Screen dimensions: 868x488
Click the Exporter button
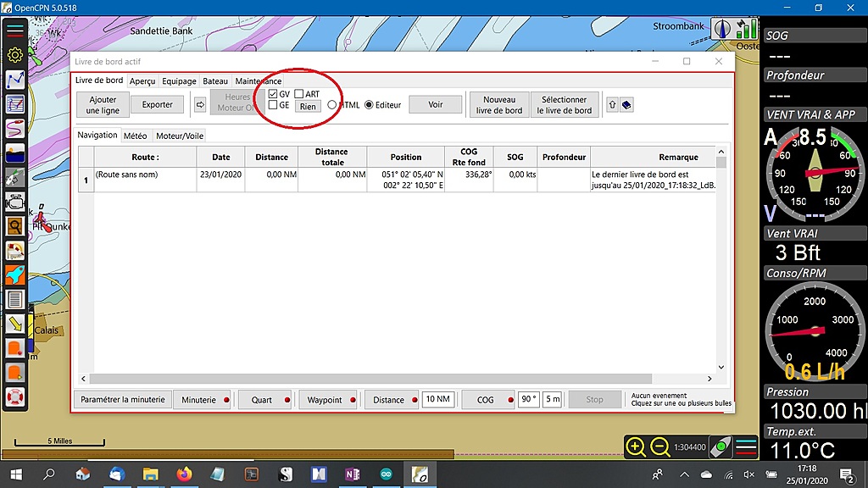[x=157, y=104]
